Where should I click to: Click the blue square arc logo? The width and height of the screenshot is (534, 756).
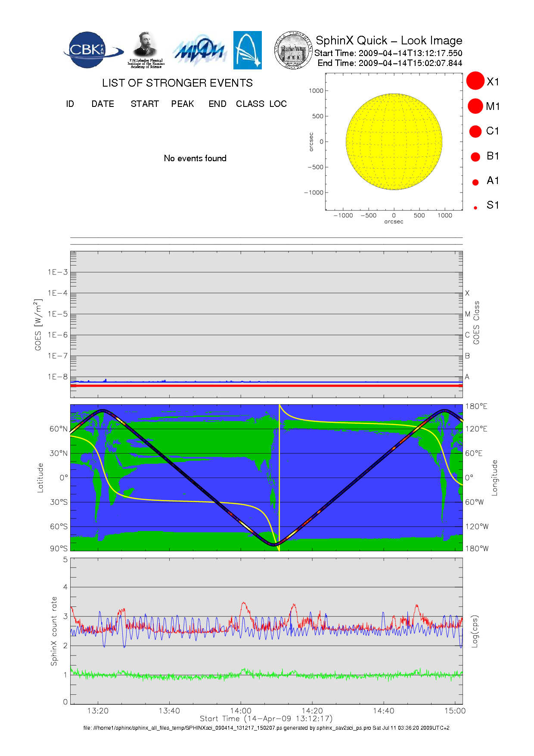(247, 50)
